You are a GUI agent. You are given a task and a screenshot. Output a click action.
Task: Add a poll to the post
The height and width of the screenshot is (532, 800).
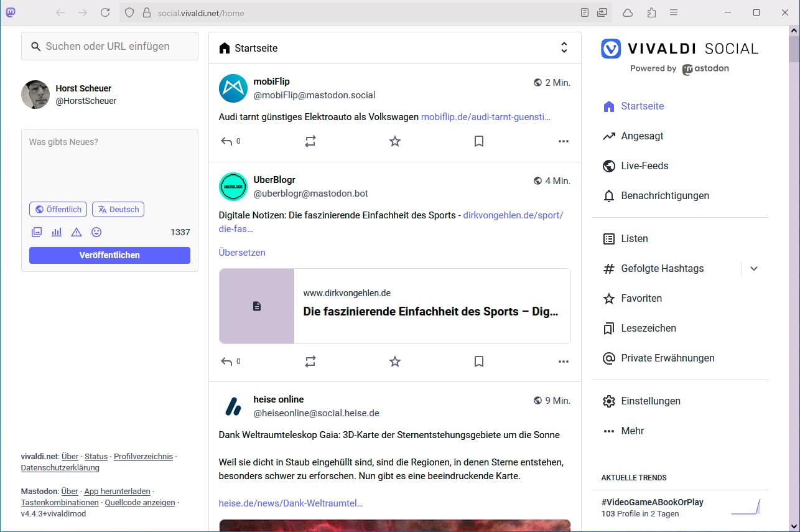pyautogui.click(x=57, y=232)
